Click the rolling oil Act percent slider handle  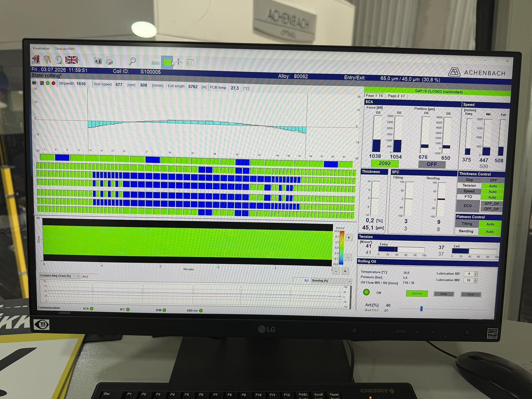[x=421, y=309]
